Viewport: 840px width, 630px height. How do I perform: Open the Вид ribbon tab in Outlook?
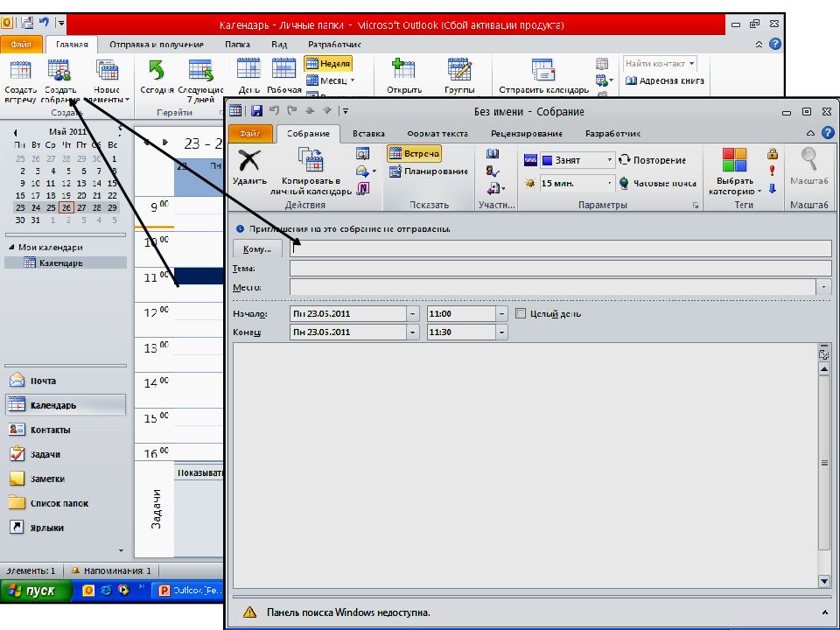(x=279, y=45)
